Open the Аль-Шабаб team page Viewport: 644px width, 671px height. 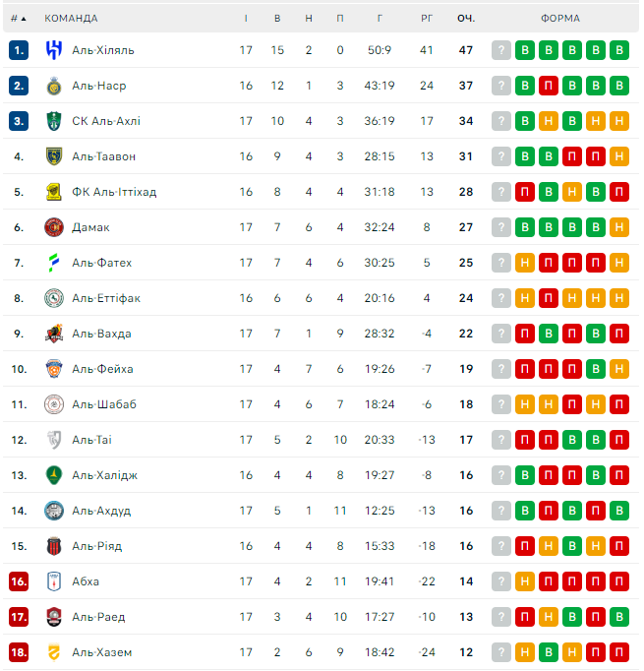tap(103, 404)
